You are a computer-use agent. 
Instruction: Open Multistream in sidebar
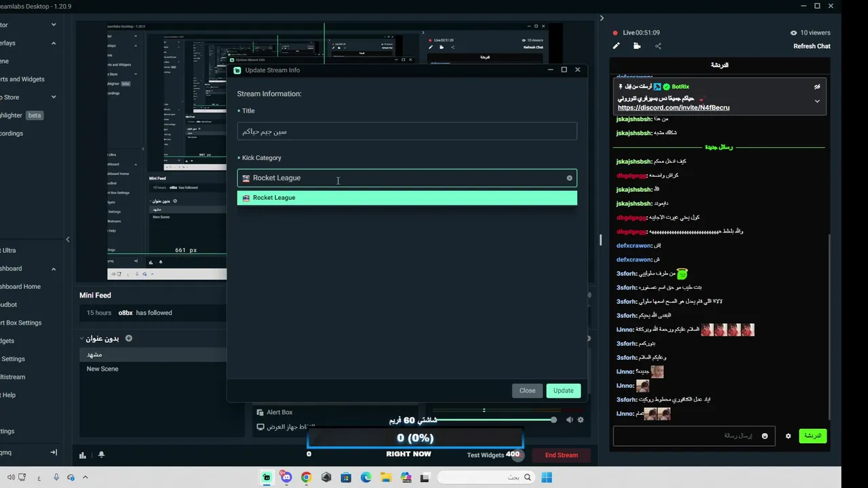(13, 377)
